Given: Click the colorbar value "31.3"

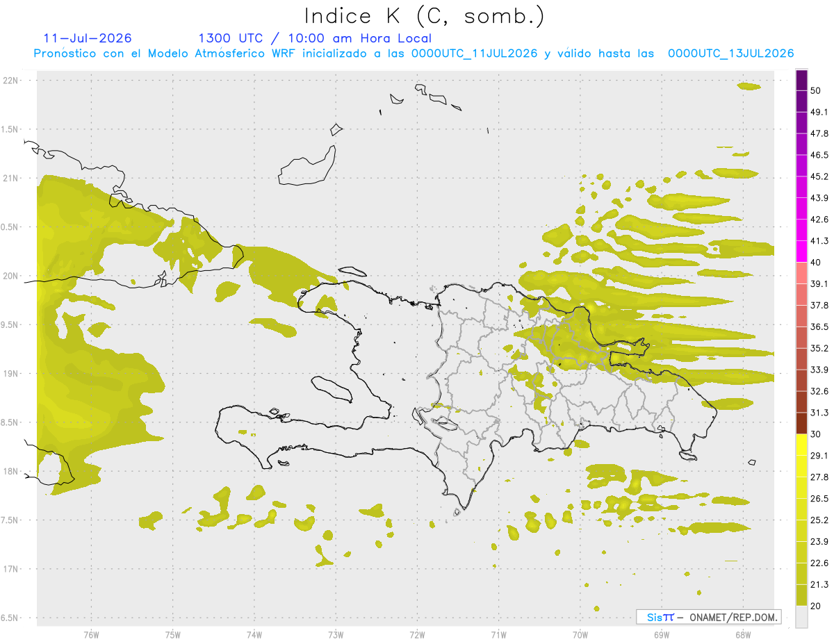Looking at the screenshot, I should (x=819, y=413).
